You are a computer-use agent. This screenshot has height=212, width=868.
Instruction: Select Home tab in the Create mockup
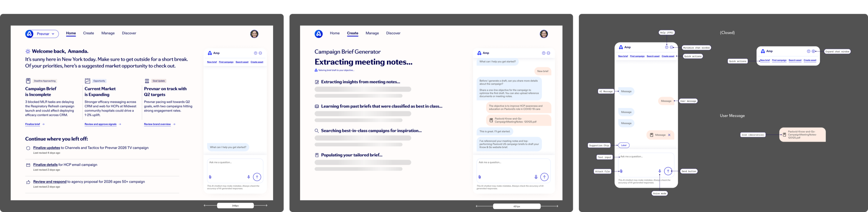[x=335, y=33]
